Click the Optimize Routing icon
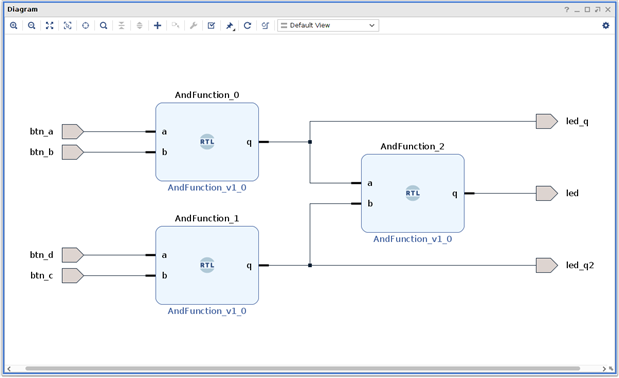Screen dimensions: 619x378 [x=265, y=26]
